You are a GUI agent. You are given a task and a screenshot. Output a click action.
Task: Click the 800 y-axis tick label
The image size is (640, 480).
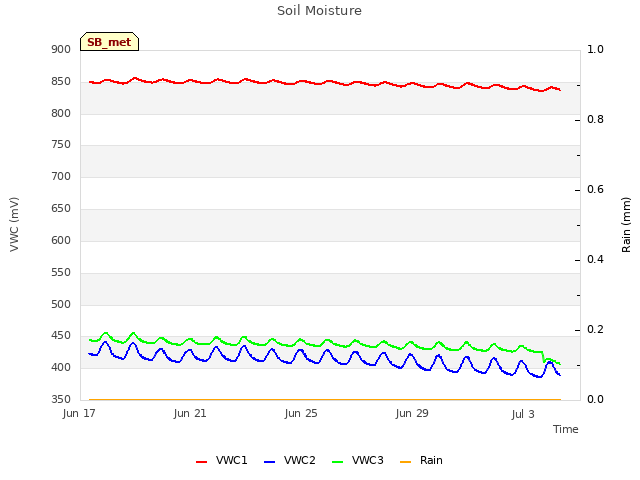pos(61,113)
